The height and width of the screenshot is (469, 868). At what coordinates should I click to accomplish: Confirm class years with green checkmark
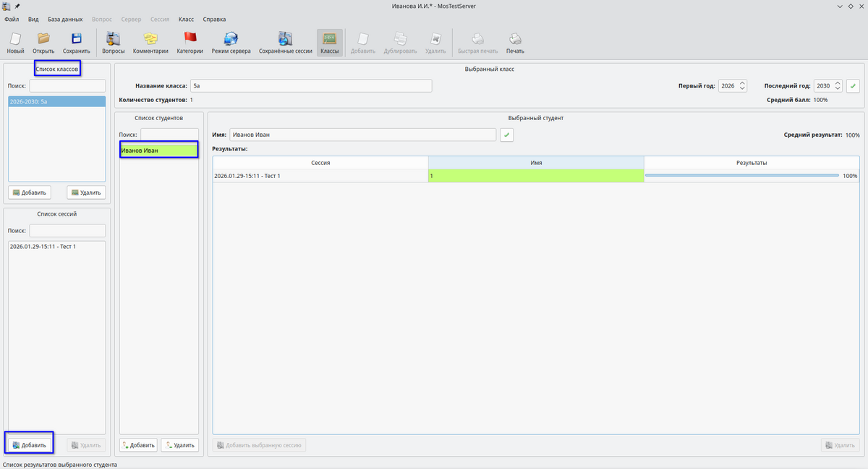[853, 85]
